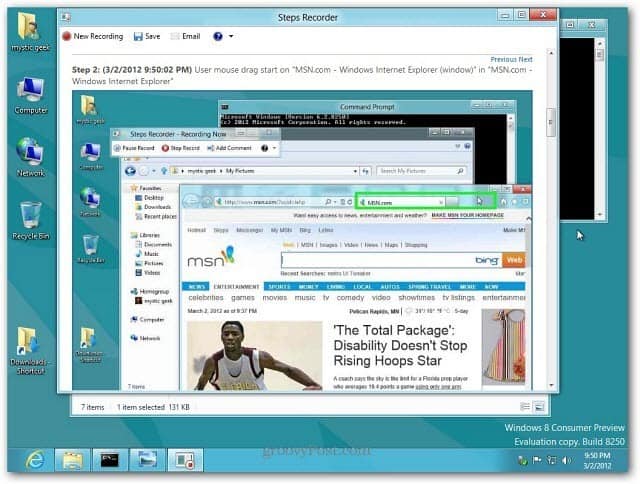Click the Safely Remove Hardware tray icon

click(x=522, y=461)
